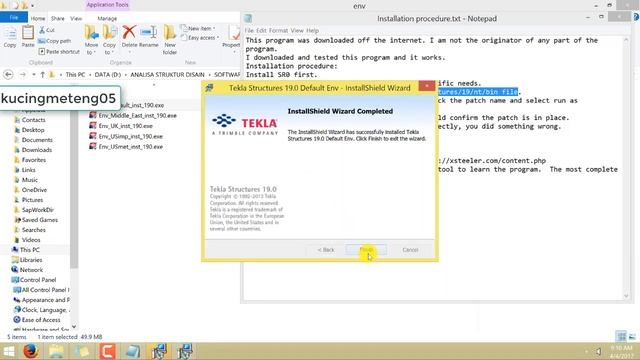The height and width of the screenshot is (360, 640).
Task: Click the volume speaker tray icon
Action: pos(598,351)
